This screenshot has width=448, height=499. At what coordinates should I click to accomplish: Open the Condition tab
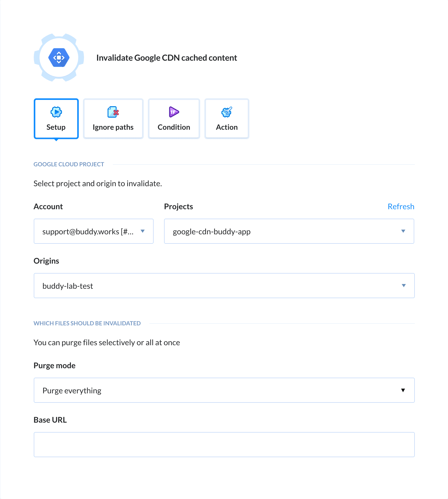pos(173,118)
